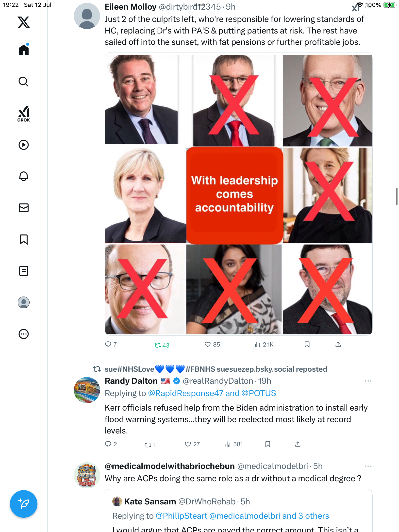Open Notifications bell in sidebar
This screenshot has width=399, height=532.
24,176
